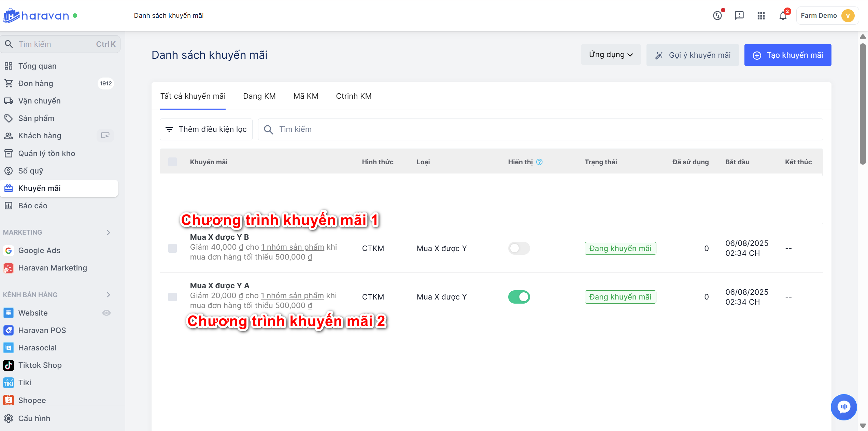Open the activity clock icon in header
This screenshot has height=431, width=868.
click(x=717, y=16)
